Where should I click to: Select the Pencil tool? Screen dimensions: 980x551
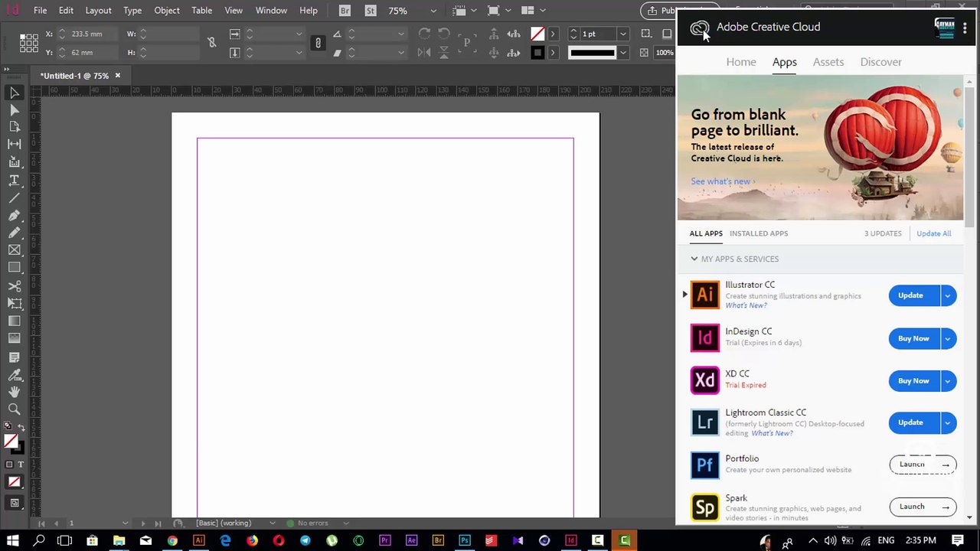15,233
